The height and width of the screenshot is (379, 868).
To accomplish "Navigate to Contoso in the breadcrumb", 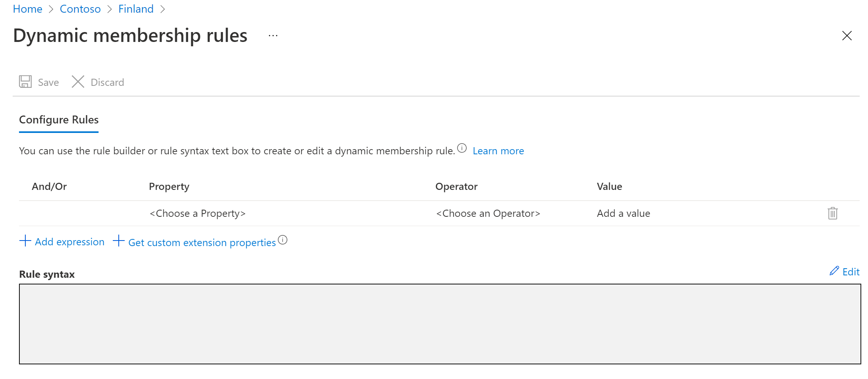I will 80,9.
